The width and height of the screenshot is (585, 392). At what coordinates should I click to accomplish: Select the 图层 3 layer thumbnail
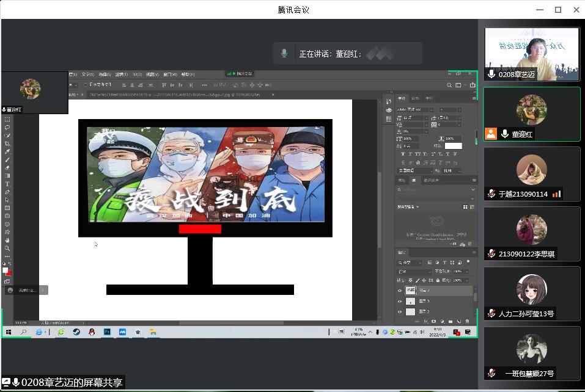410,301
